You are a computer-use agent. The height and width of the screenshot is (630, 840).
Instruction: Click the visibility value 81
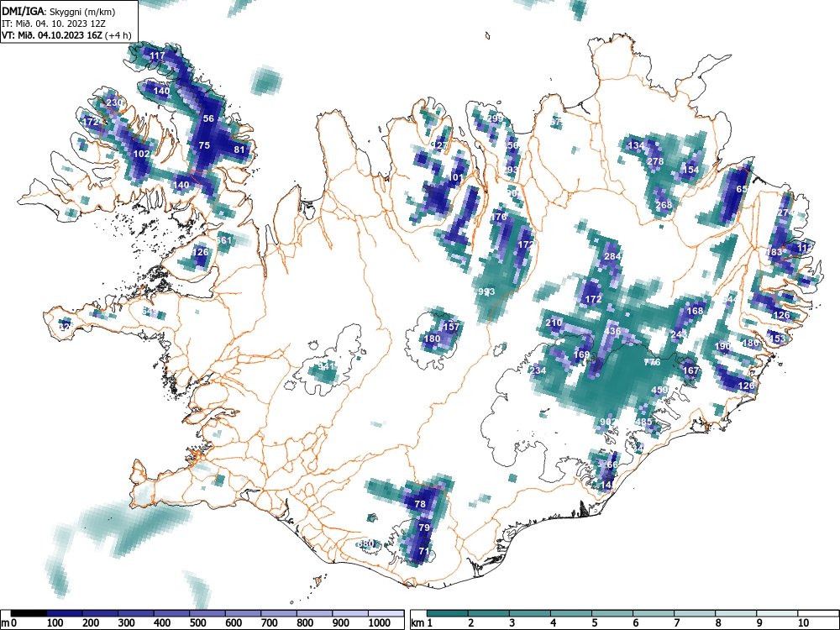coord(239,150)
